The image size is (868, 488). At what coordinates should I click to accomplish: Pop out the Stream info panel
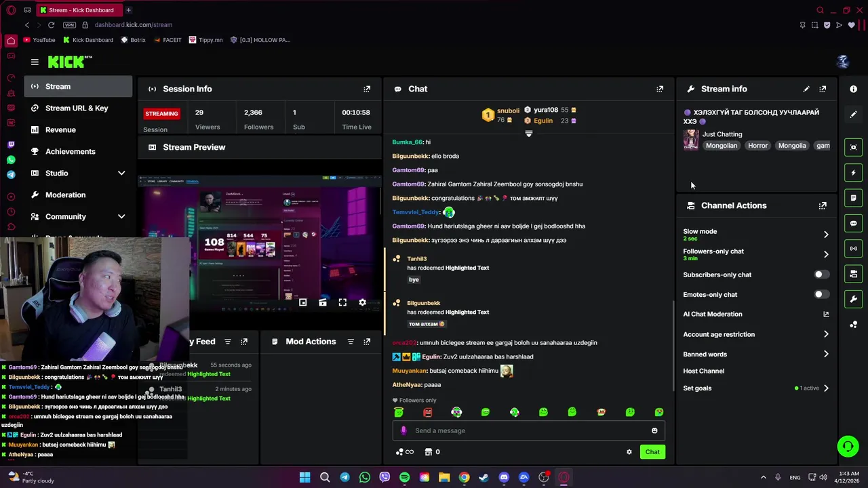coord(823,89)
